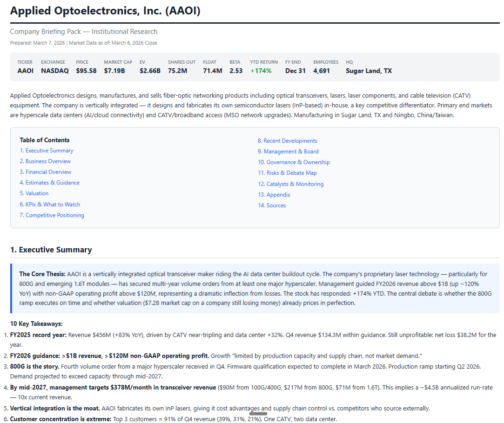Click the 800G is the story takeaway
The height and width of the screenshot is (423, 504).
click(x=34, y=366)
